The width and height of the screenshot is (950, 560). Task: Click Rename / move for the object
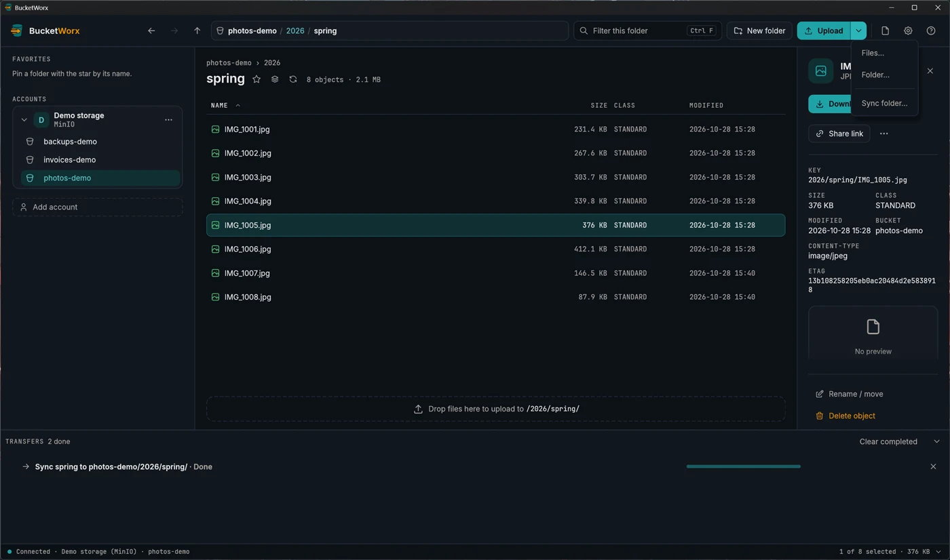[849, 394]
